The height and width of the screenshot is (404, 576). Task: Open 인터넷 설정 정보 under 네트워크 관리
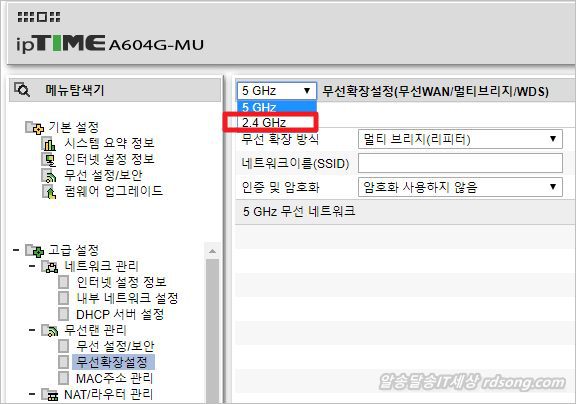coord(122,282)
